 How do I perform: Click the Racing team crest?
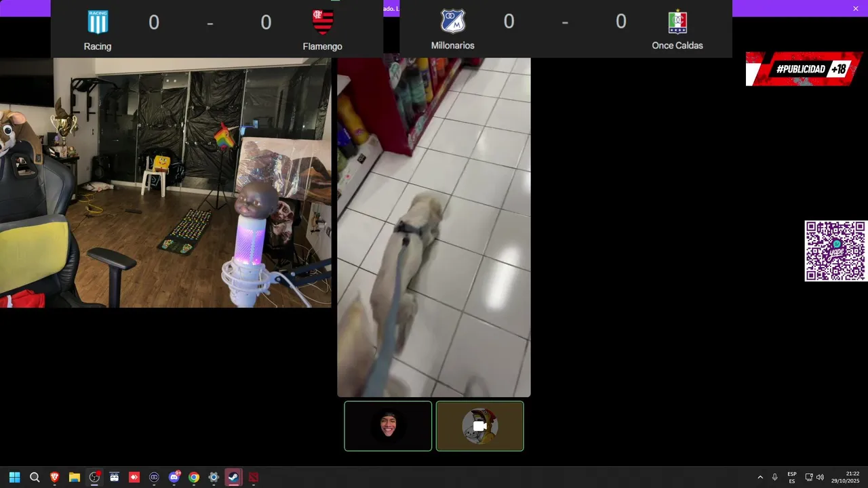(98, 22)
